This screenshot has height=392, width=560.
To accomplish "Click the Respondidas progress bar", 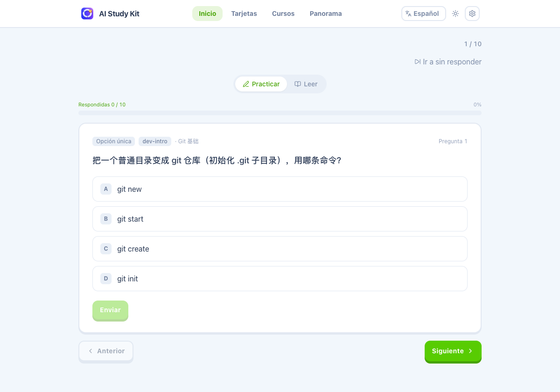I will (280, 112).
